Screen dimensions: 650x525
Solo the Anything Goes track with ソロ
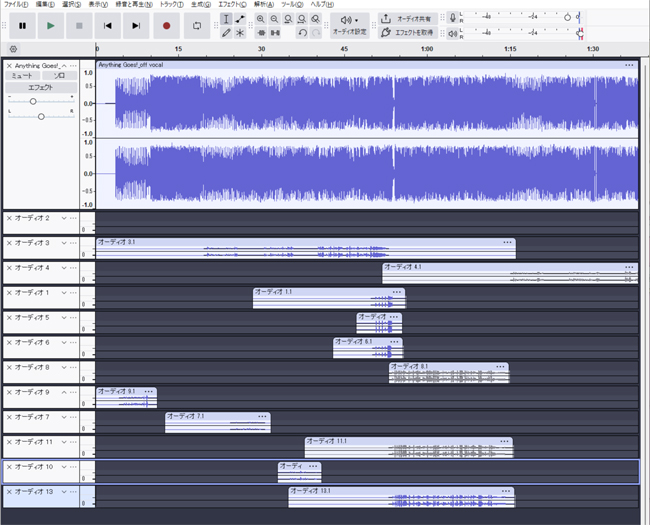[x=59, y=76]
